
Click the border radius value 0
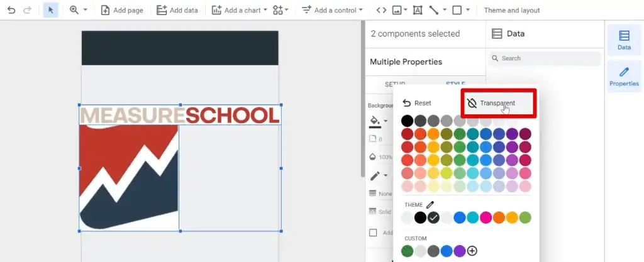click(380, 139)
